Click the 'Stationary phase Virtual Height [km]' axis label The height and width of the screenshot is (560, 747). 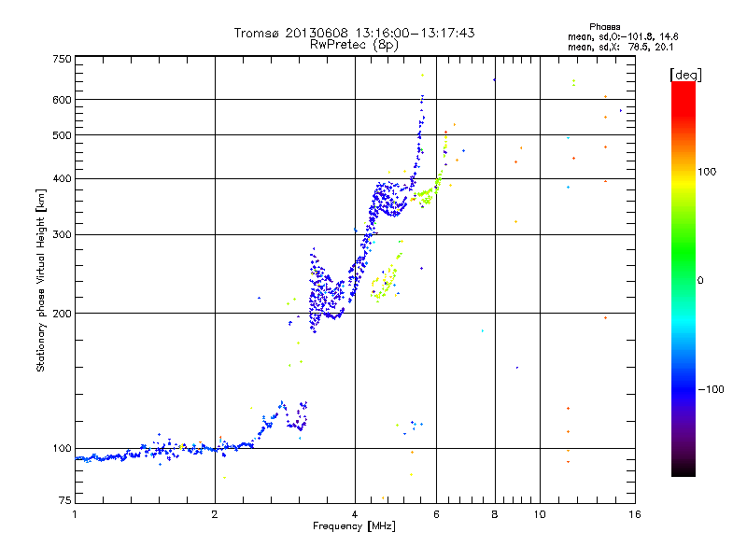(41, 281)
